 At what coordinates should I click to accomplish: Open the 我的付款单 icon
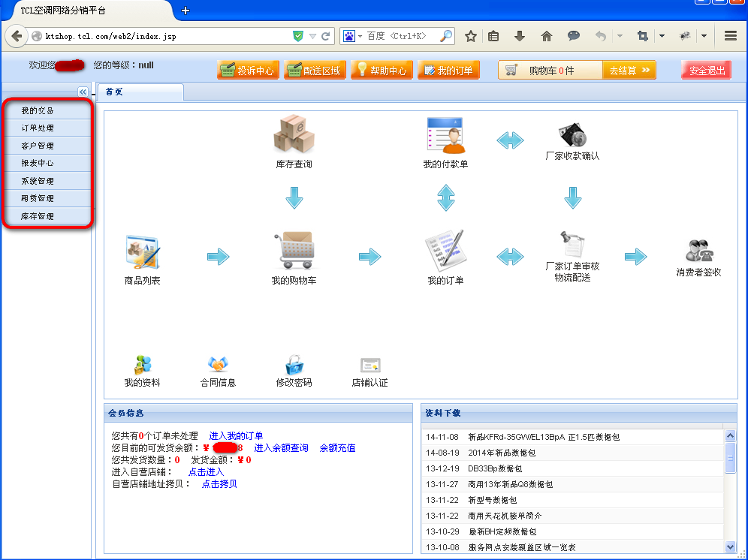(445, 135)
